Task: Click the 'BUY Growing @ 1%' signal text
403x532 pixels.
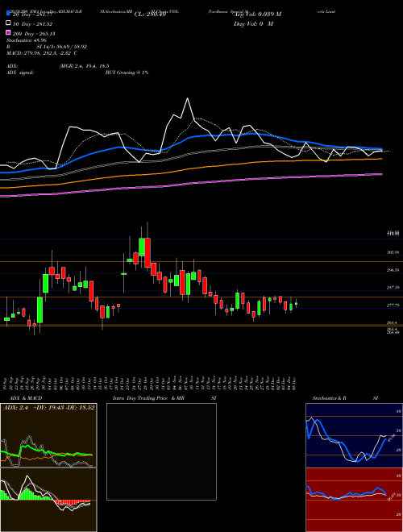Action: pyautogui.click(x=127, y=73)
